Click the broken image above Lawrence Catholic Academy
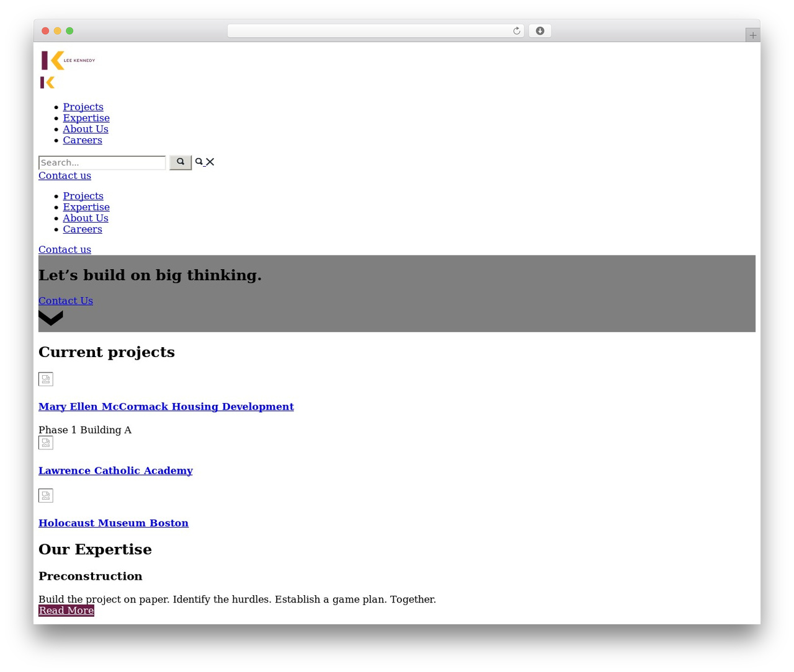The image size is (794, 672). click(x=46, y=443)
